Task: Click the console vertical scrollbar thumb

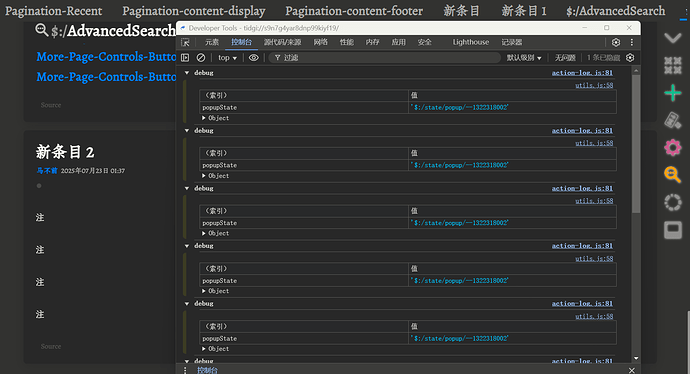Action: pyautogui.click(x=636, y=144)
